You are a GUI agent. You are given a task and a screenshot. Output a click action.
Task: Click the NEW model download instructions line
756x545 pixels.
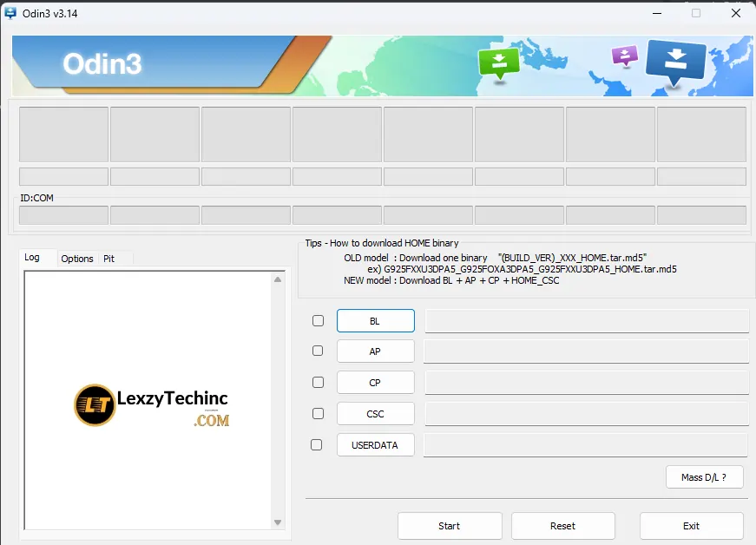pyautogui.click(x=451, y=280)
